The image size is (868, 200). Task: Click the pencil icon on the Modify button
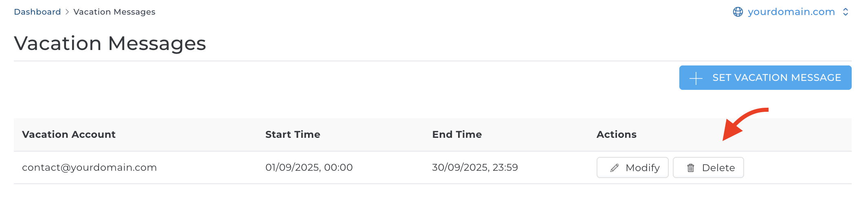click(615, 168)
